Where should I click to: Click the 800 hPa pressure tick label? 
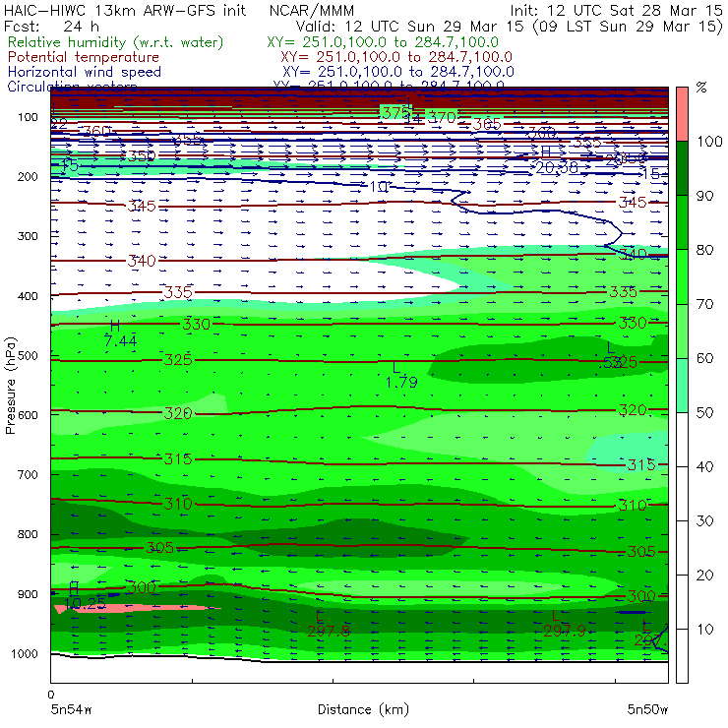28,534
